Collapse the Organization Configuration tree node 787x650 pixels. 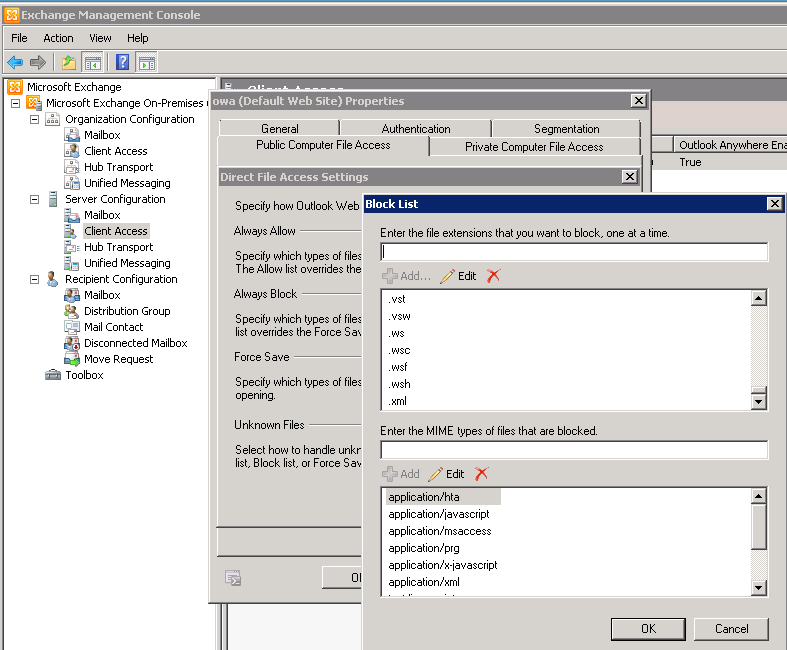click(x=34, y=119)
